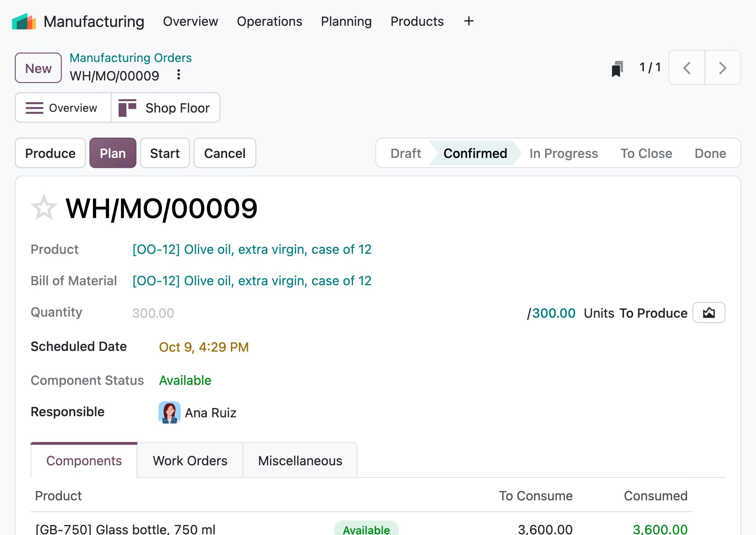
Task: Open the kebab actions menu beside WH/MO/00009
Action: [x=178, y=75]
